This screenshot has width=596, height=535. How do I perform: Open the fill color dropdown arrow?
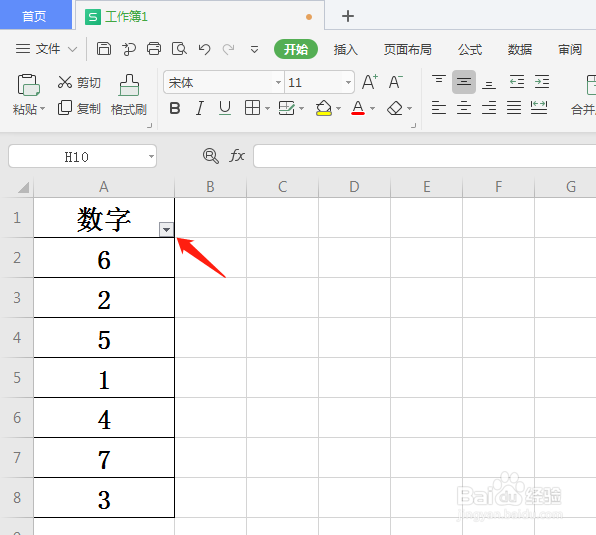[338, 109]
